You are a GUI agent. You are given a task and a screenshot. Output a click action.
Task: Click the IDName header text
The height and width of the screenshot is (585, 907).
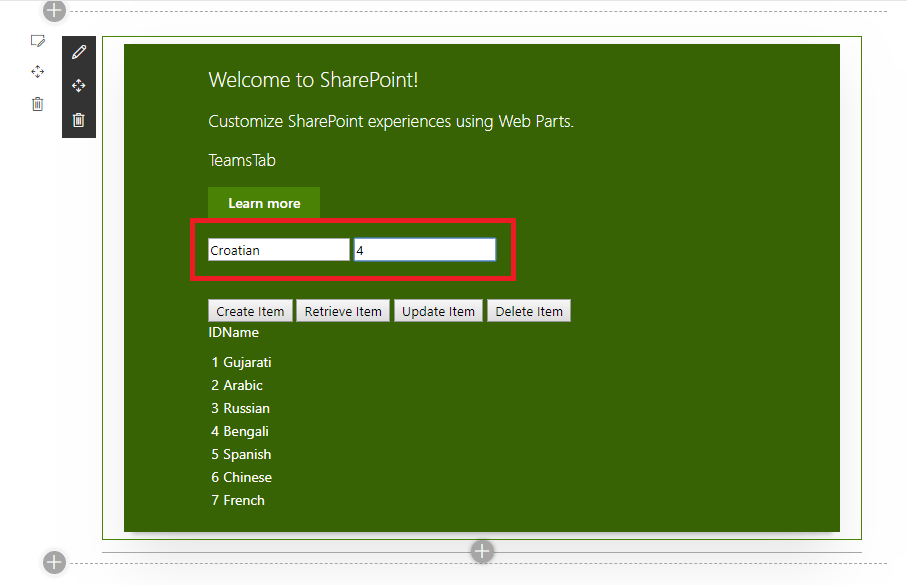234,333
